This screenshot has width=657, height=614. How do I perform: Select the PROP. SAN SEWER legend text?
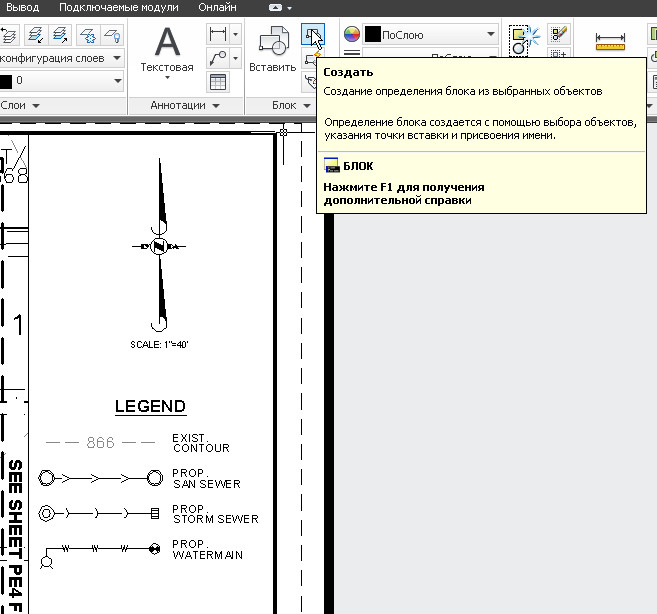coord(207,479)
